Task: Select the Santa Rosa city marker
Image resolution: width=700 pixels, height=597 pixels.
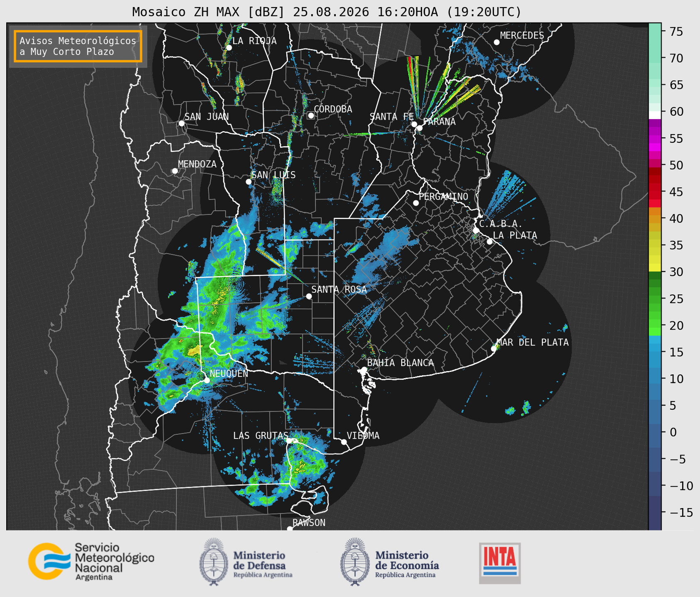Action: point(309,296)
